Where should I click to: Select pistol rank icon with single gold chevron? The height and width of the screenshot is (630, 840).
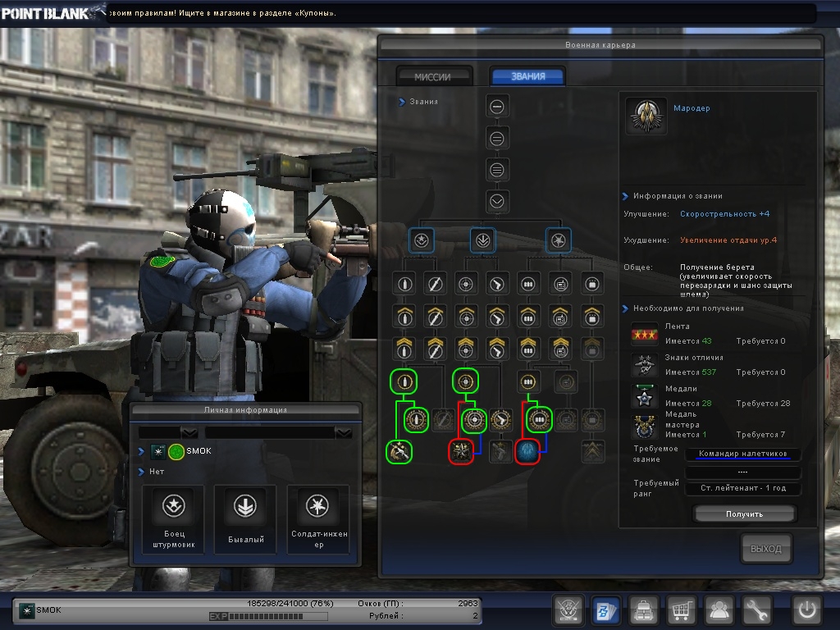pyautogui.click(x=497, y=317)
